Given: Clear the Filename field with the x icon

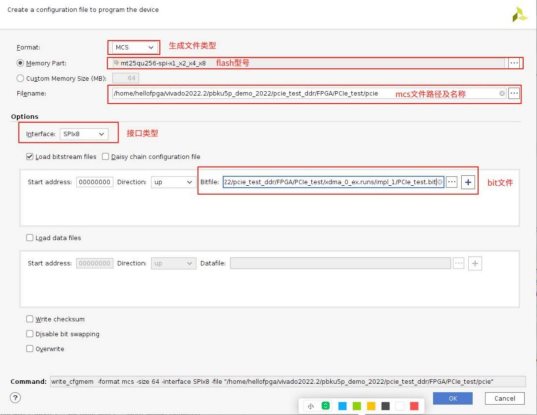Looking at the screenshot, I should click(x=502, y=93).
